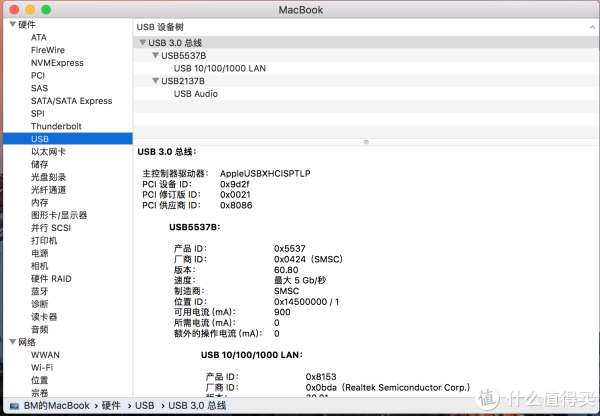Select FireWire in the sidebar
Screen dimensions: 600x416
48,50
